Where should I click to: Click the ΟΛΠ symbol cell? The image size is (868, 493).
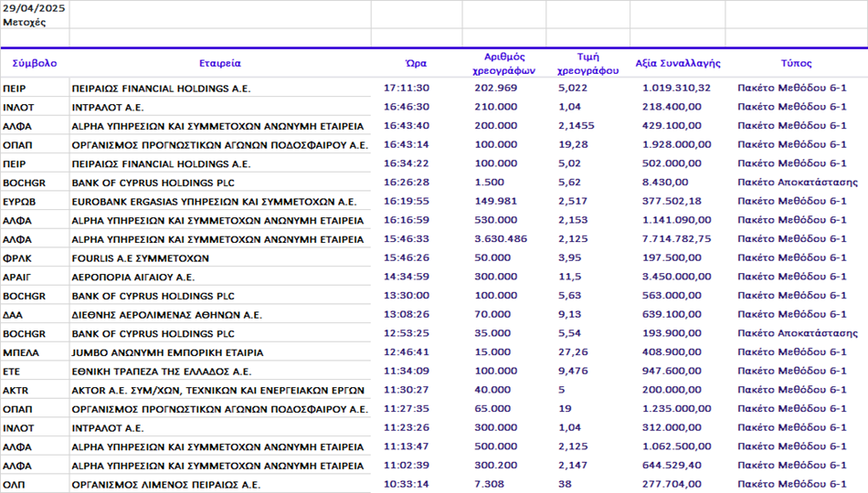(x=15, y=484)
